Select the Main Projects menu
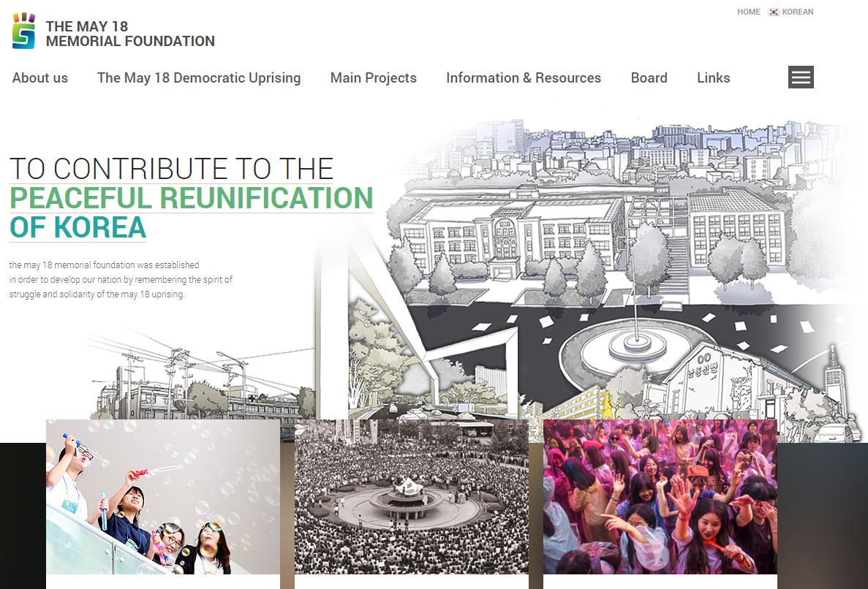The width and height of the screenshot is (868, 589). [373, 78]
